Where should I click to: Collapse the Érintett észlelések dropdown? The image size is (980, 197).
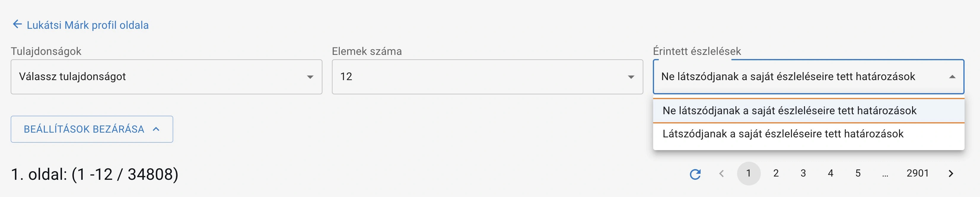pos(799,77)
